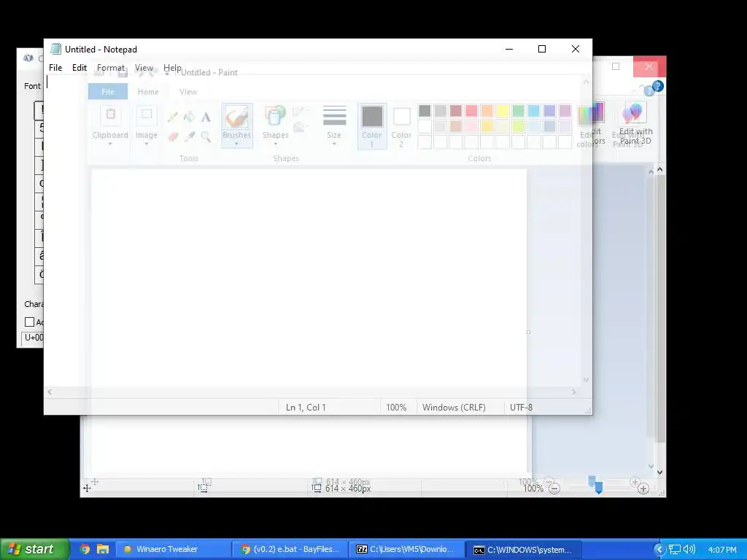Click Edit with Paint 3D in the Paint window

635,125
